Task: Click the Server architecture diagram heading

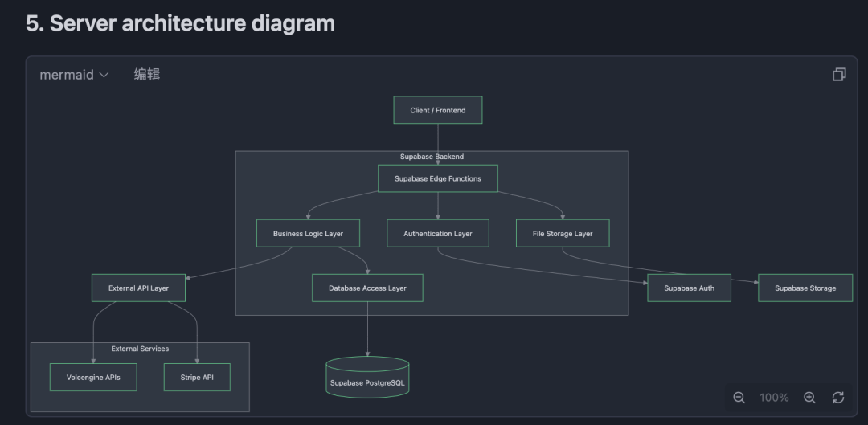Action: pos(180,23)
